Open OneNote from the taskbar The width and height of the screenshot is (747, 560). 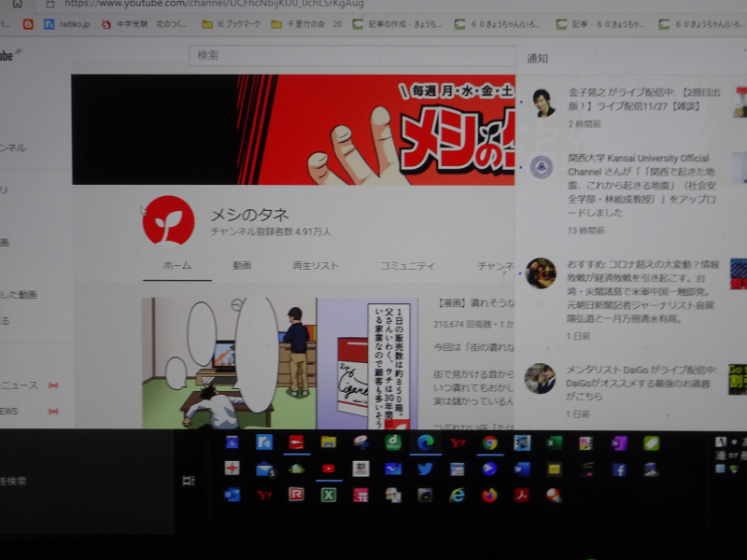[x=619, y=443]
